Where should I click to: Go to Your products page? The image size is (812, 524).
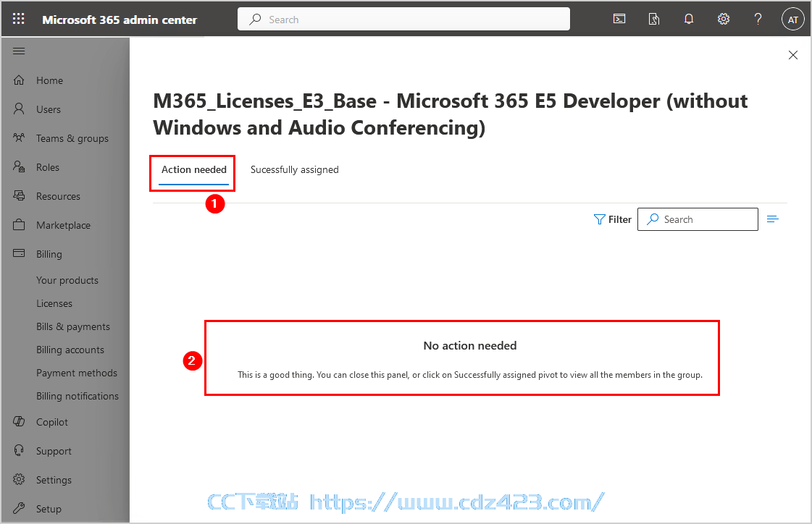(x=67, y=280)
